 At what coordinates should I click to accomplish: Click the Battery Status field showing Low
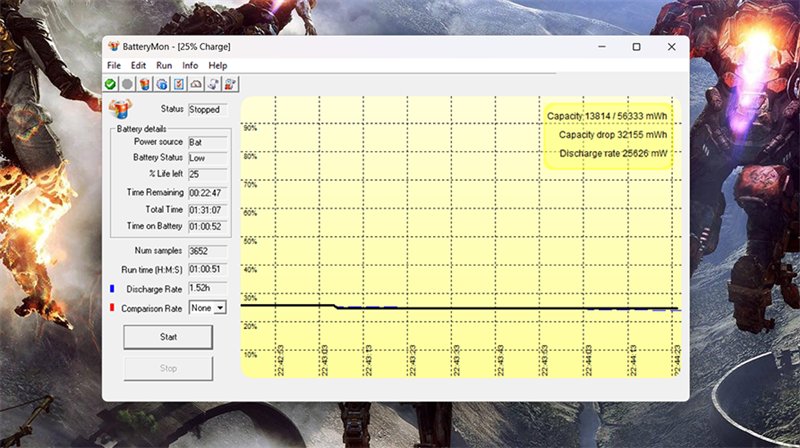coord(208,158)
